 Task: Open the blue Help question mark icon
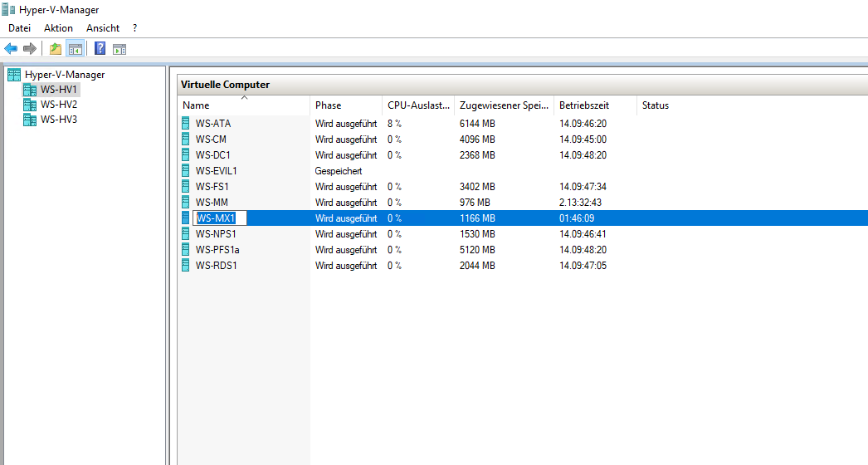[x=100, y=48]
